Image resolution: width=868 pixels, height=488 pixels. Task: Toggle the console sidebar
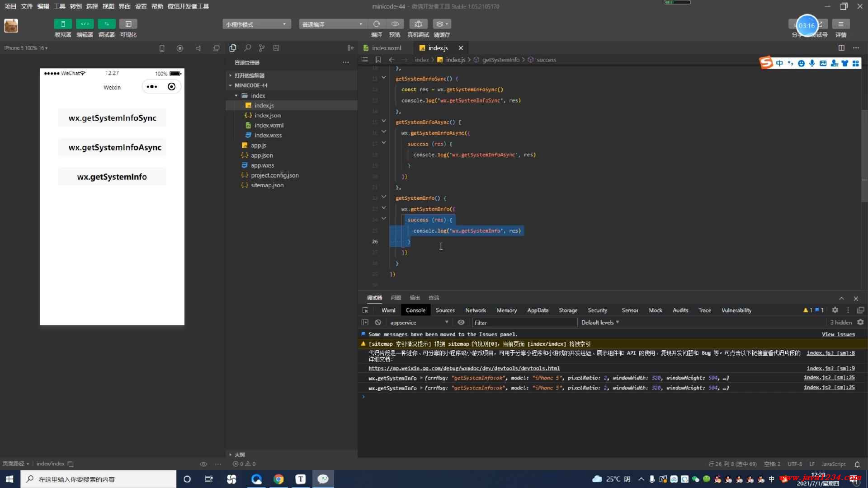365,323
